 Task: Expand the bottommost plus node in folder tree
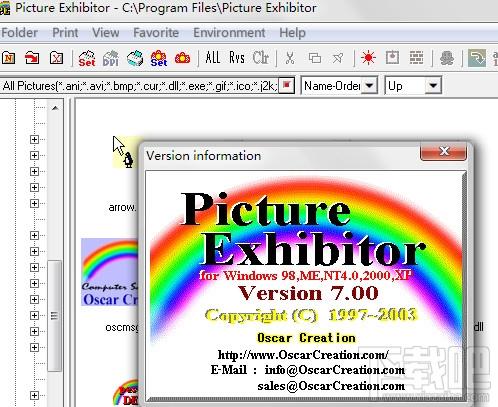pyautogui.click(x=34, y=395)
